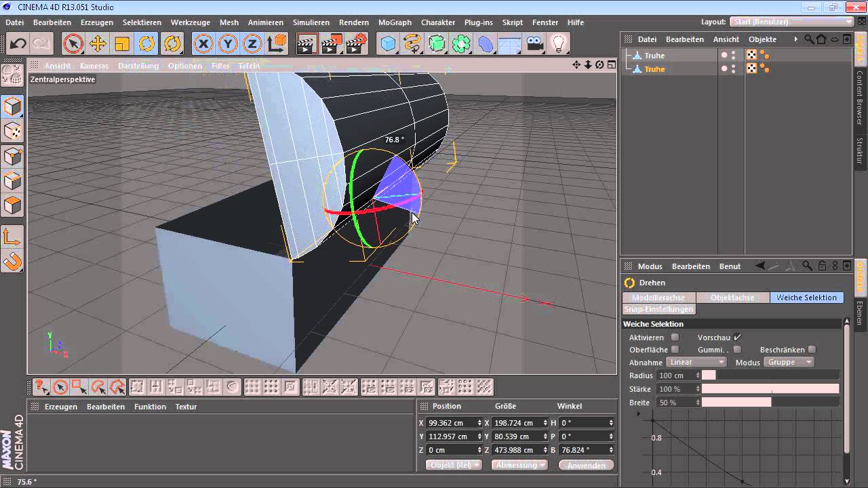This screenshot has width=868, height=488.
Task: Open the viewport Kameras menu
Action: [94, 66]
